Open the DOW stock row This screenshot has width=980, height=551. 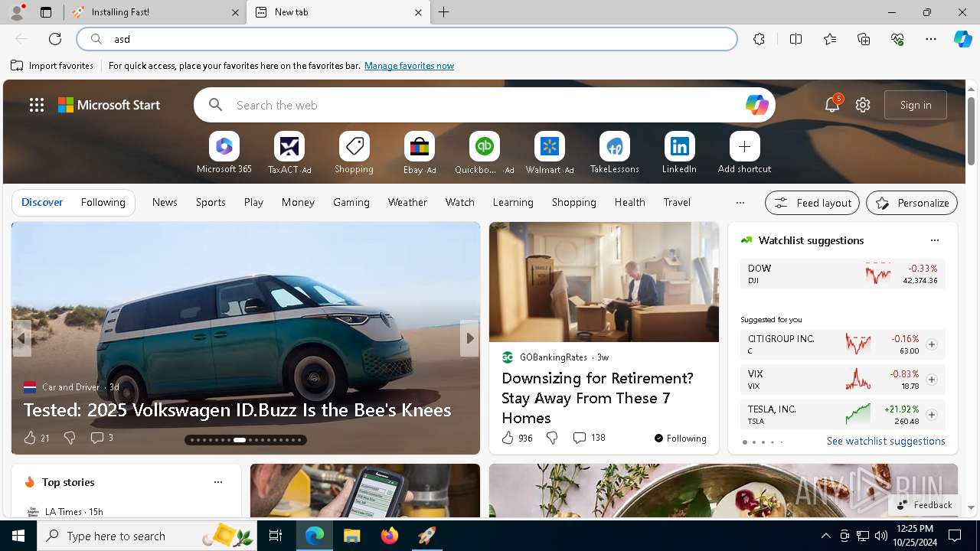click(x=842, y=274)
